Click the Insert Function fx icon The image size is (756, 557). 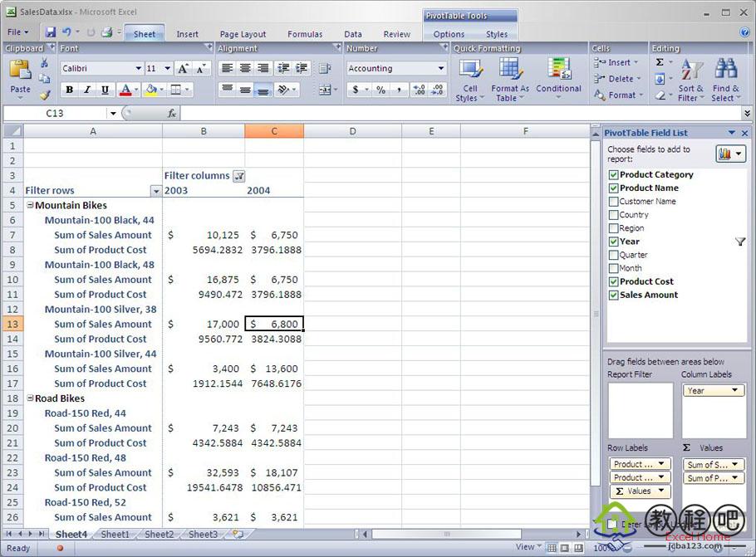pos(172,113)
